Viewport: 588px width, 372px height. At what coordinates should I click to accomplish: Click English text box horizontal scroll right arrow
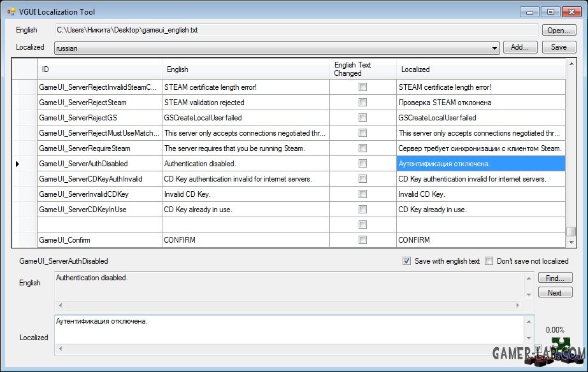click(x=518, y=305)
